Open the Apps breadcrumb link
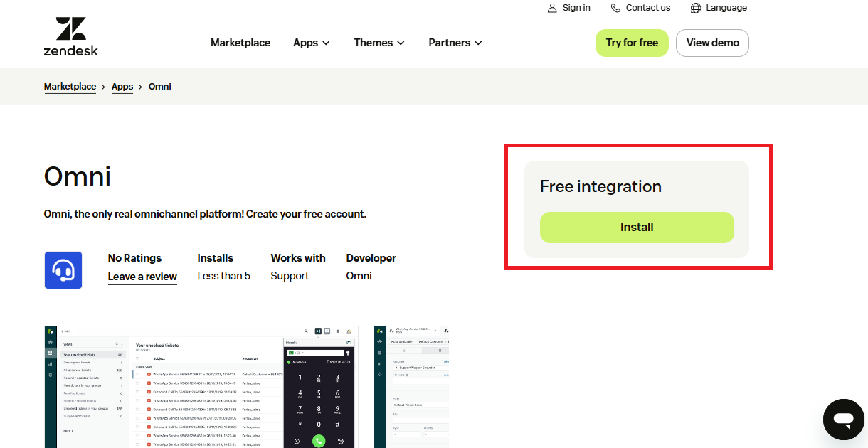The width and height of the screenshot is (868, 448). coord(122,87)
